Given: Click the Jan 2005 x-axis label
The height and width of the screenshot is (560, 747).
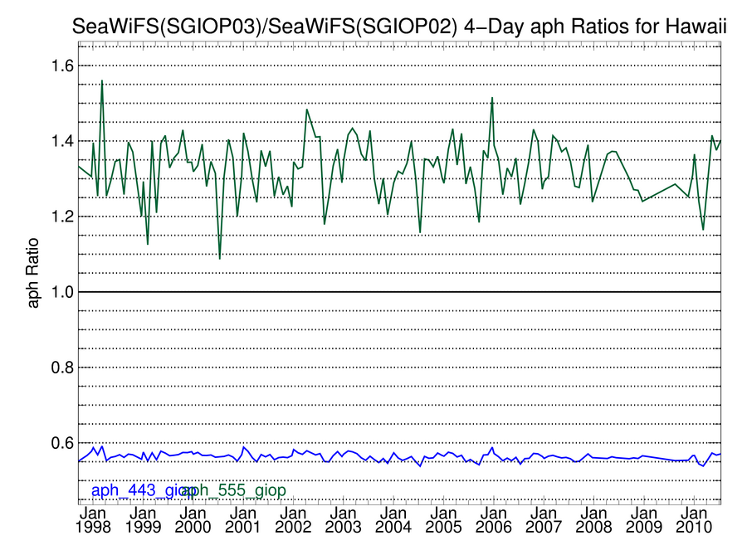Looking at the screenshot, I should tap(443, 520).
